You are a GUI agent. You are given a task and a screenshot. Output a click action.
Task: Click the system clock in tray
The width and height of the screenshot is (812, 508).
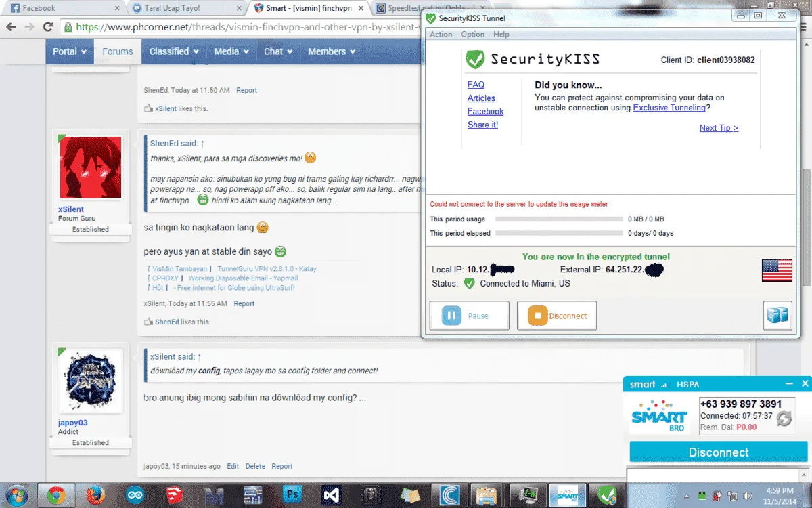coord(781,496)
